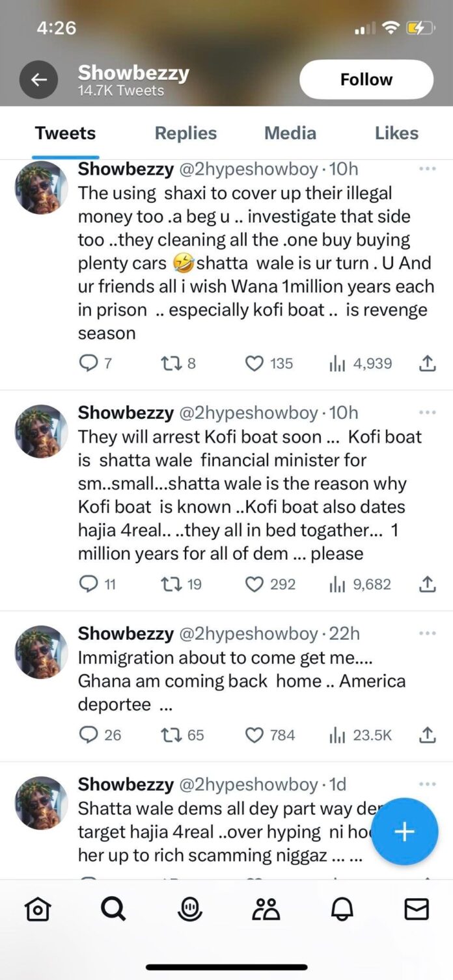The height and width of the screenshot is (980, 453).
Task: Open Spaces via the microphone icon
Action: [x=189, y=909]
